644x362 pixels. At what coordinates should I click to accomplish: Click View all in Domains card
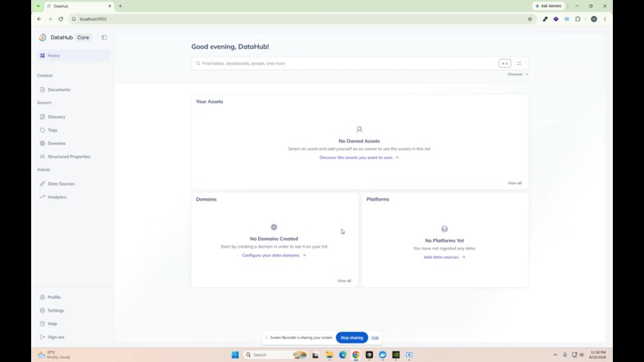pos(344,281)
